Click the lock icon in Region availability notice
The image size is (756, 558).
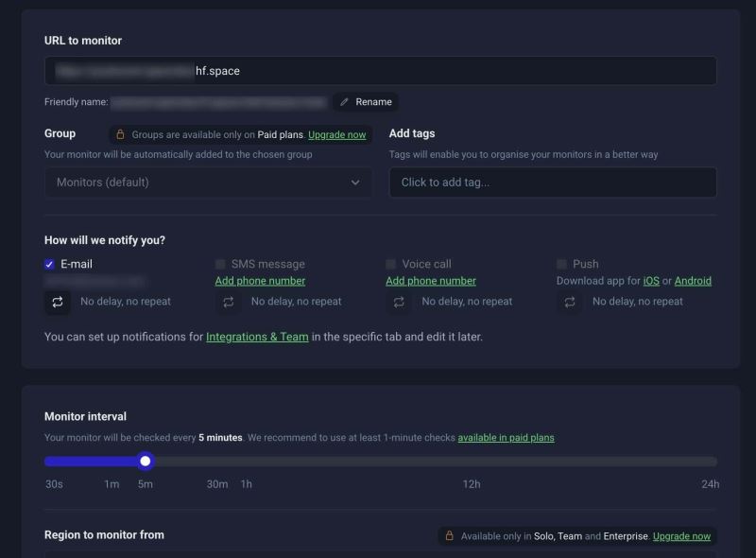click(x=450, y=536)
